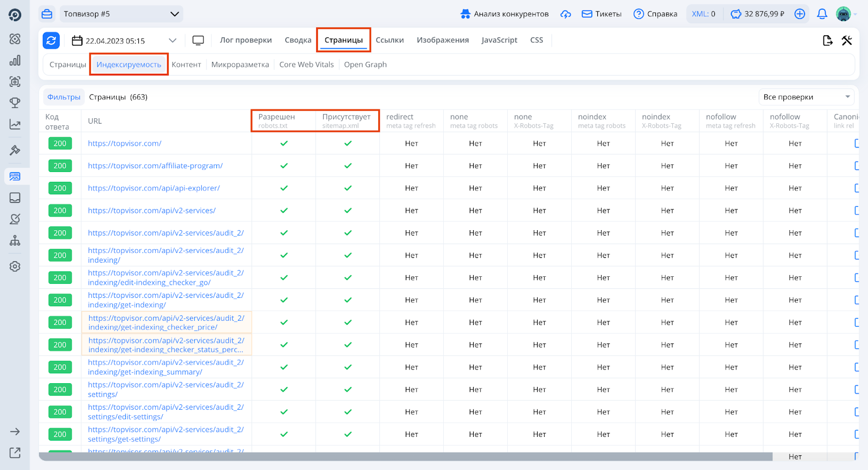Viewport: 868px width, 470px height.
Task: Select the Микроразметка sub-tab
Action: click(x=240, y=65)
